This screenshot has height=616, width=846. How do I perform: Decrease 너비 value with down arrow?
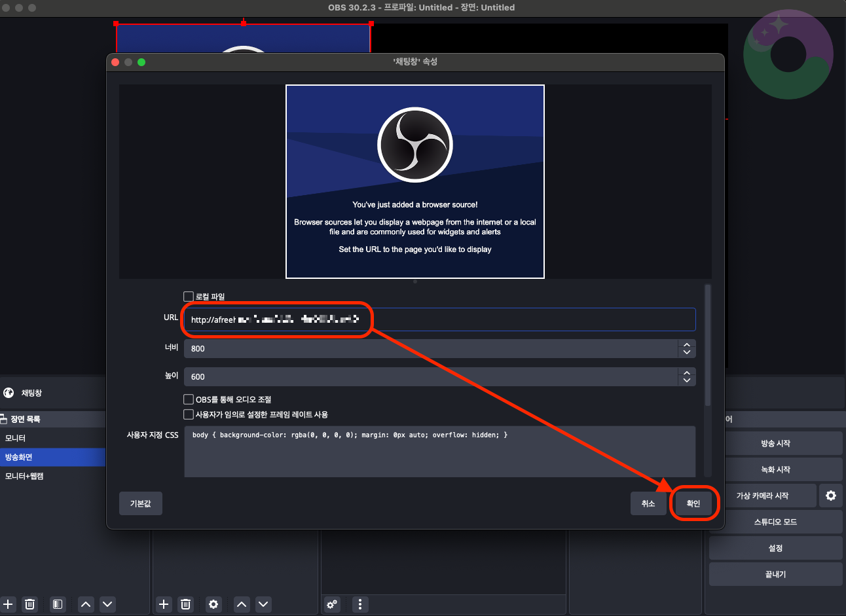pos(687,353)
